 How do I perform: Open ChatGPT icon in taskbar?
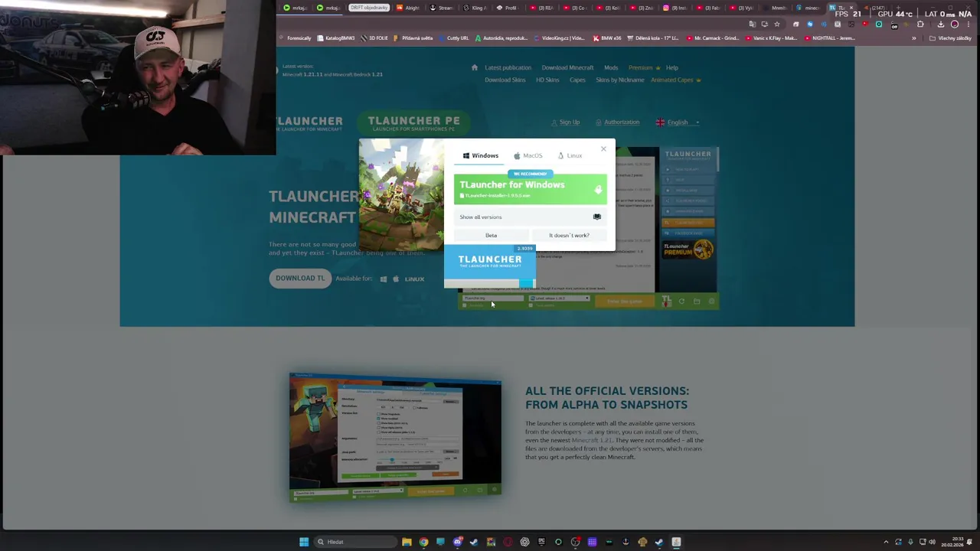[x=524, y=542]
